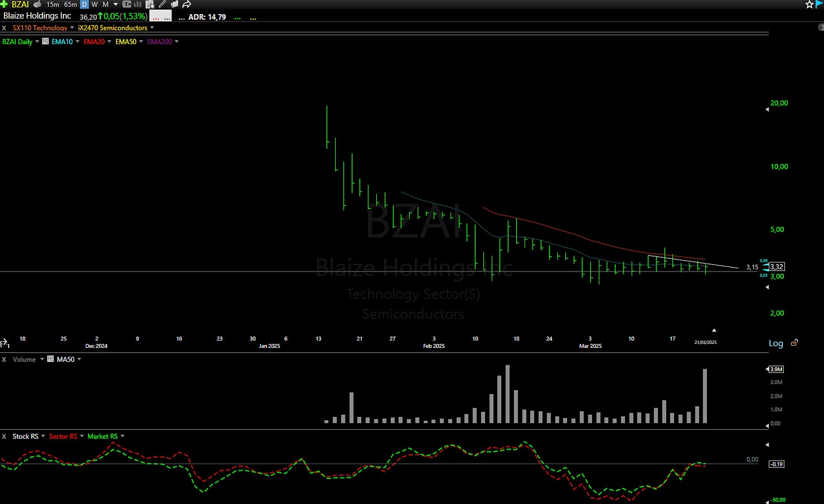This screenshot has width=824, height=504.
Task: Click the Stock RS indicator label
Action: click(x=25, y=437)
